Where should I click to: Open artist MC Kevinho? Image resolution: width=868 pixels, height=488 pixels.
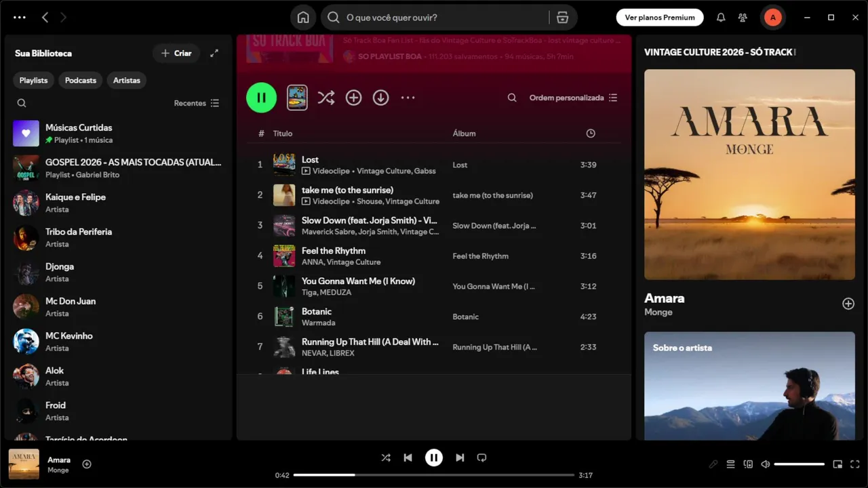coord(118,342)
